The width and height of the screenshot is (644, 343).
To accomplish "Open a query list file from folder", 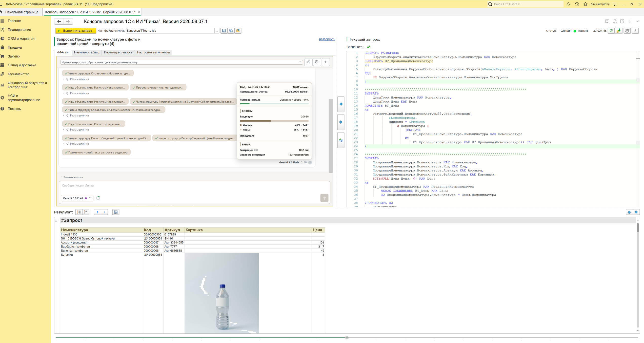I will click(x=238, y=31).
